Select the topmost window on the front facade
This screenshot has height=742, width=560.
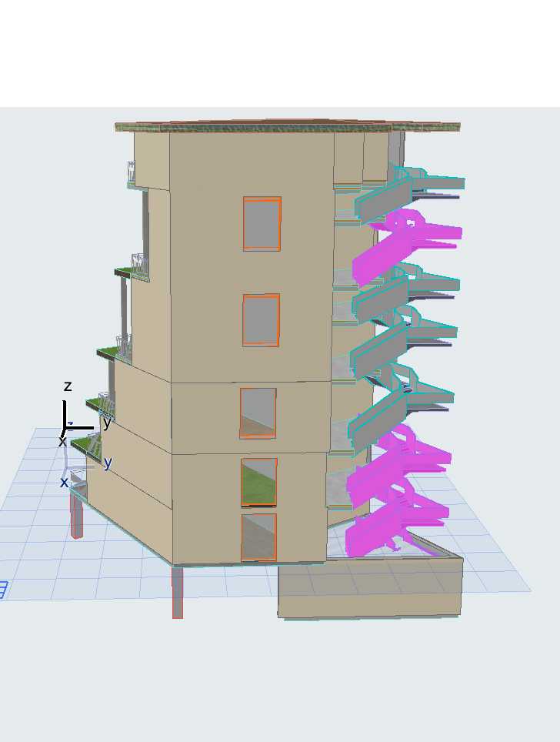click(x=262, y=223)
